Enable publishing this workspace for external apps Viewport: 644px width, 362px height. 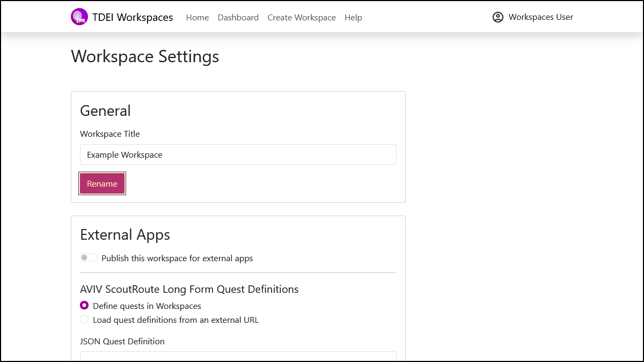point(88,257)
